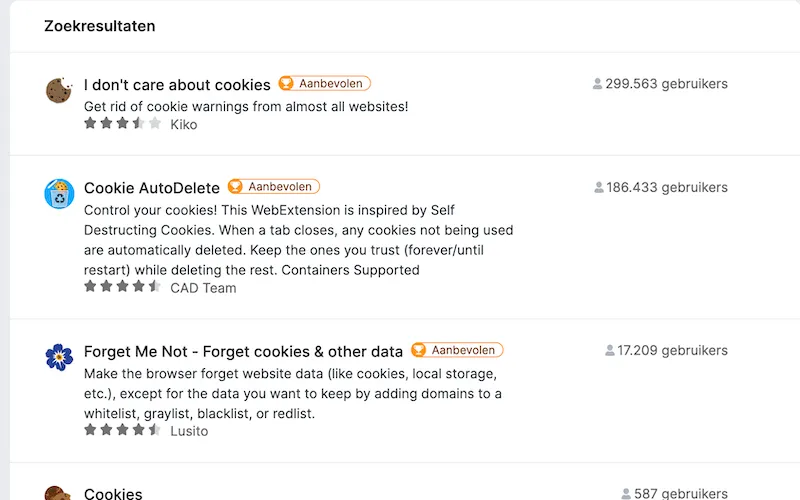This screenshot has height=500, width=800.
Task: Open the I don't care about cookies title
Action: (x=177, y=85)
